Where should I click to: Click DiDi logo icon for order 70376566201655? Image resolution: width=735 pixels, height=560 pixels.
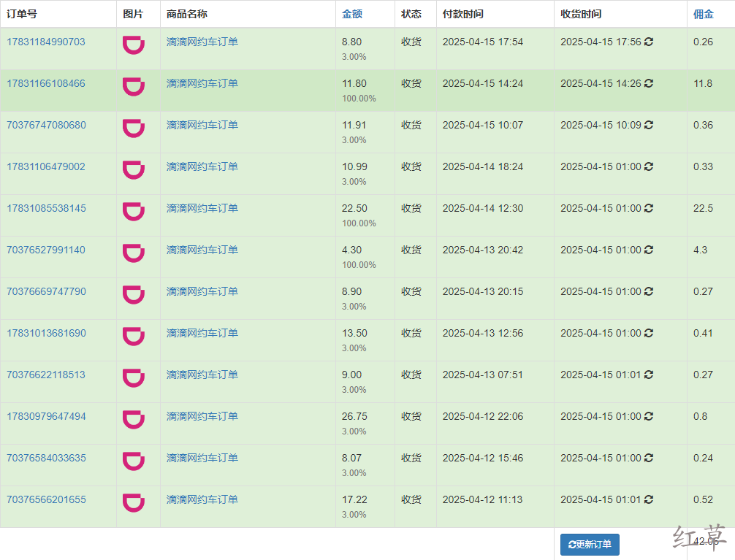[134, 503]
